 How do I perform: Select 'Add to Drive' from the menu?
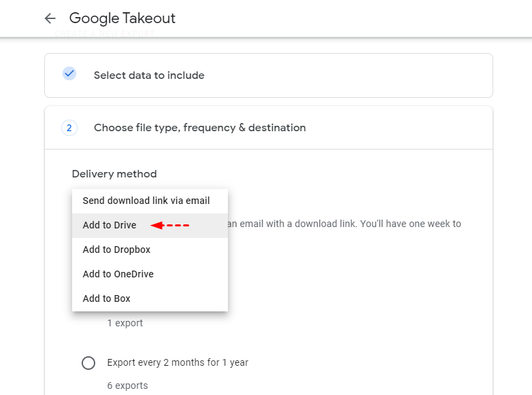[110, 225]
